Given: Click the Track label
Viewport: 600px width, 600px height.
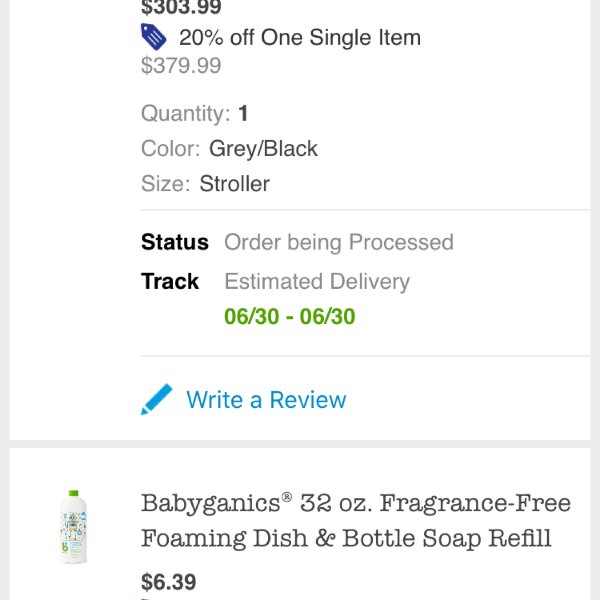Looking at the screenshot, I should coord(170,281).
